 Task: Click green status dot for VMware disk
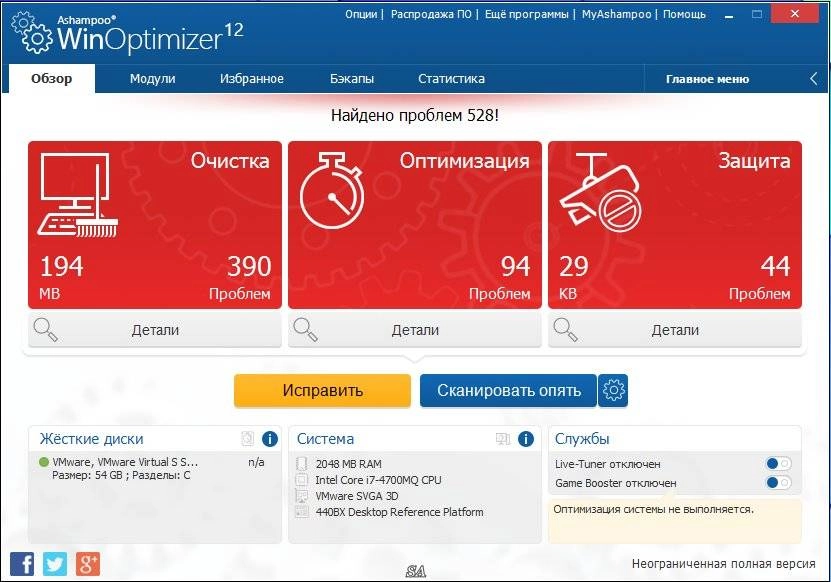(x=44, y=462)
